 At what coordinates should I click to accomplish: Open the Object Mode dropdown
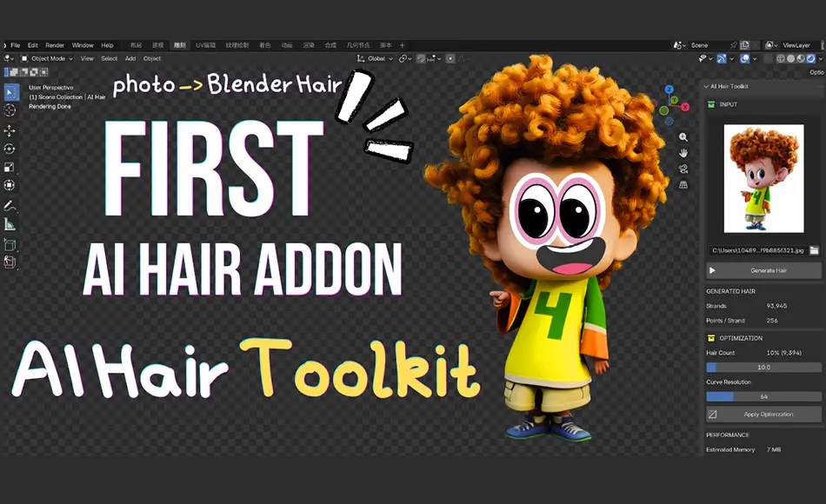coord(46,58)
